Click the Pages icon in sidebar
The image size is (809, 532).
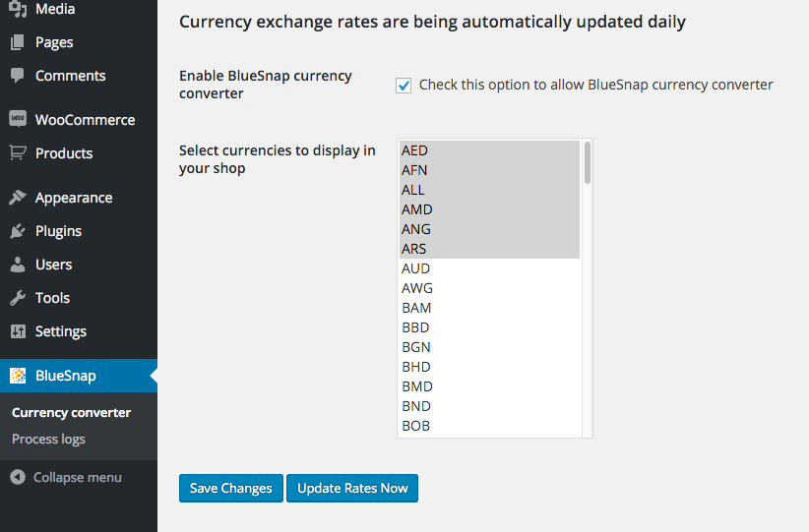tap(18, 42)
